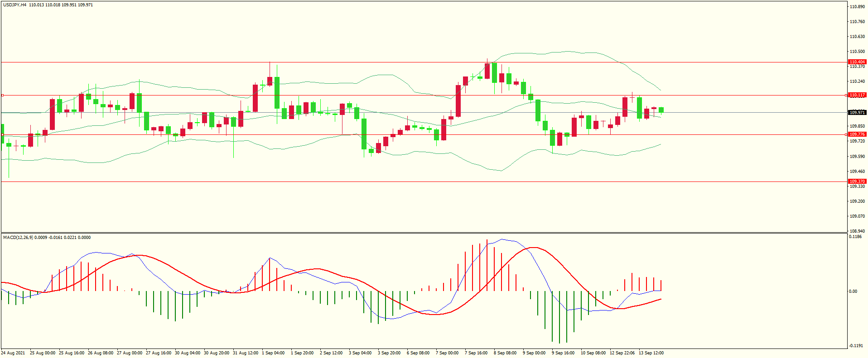
Task: Click the 1 Sep 04:00 time label
Action: 273,353
